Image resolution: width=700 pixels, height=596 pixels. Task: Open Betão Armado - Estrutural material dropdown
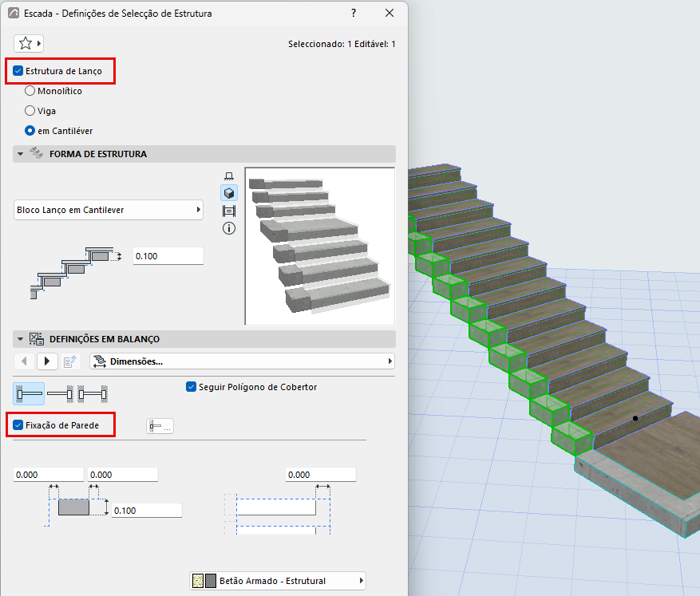coord(278,581)
